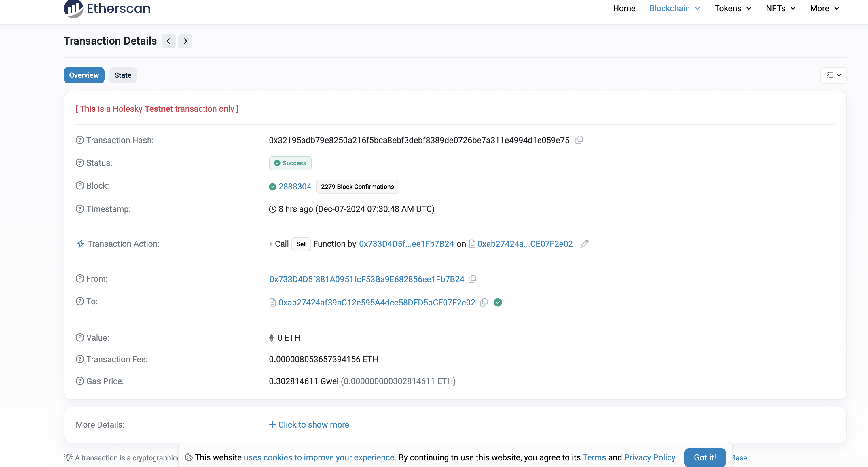Click the help icon next to Gas Price
868x467 pixels.
coord(80,381)
